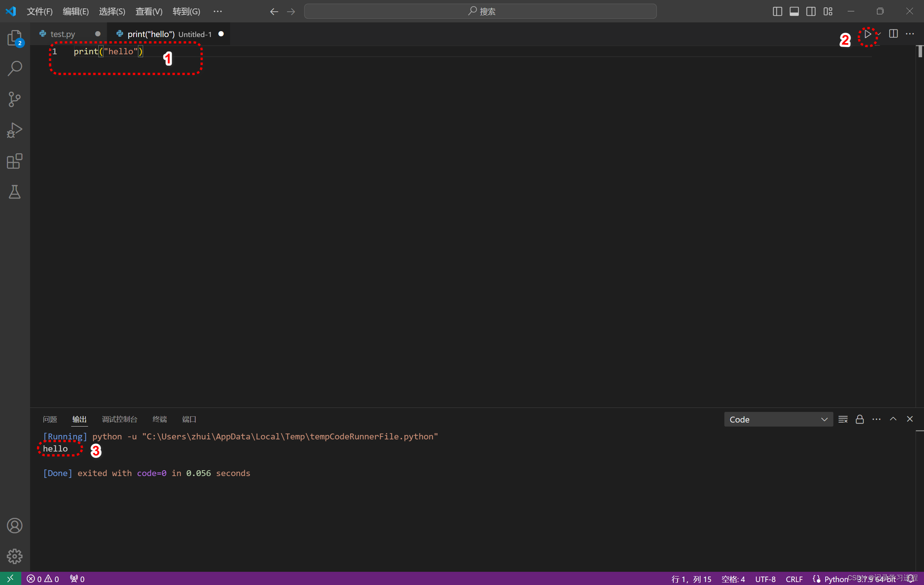Image resolution: width=924 pixels, height=585 pixels.
Task: Expand output panel more options menu
Action: [x=876, y=419]
